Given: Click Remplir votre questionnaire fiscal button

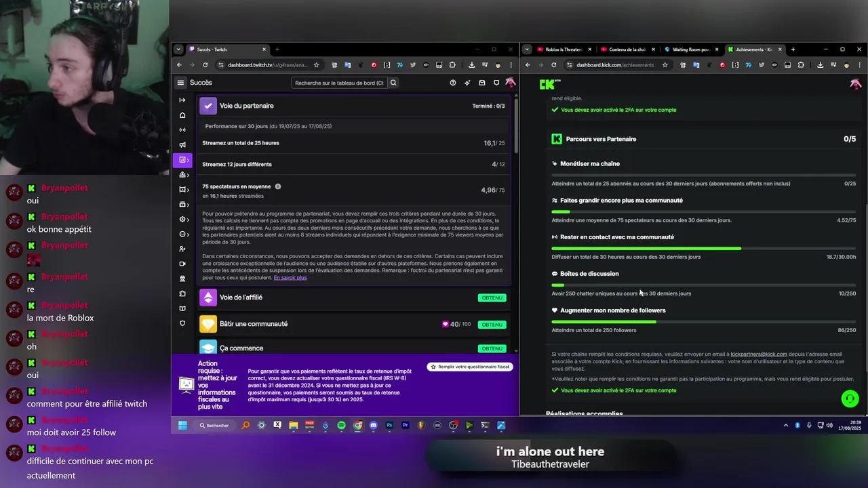Looking at the screenshot, I should [470, 367].
